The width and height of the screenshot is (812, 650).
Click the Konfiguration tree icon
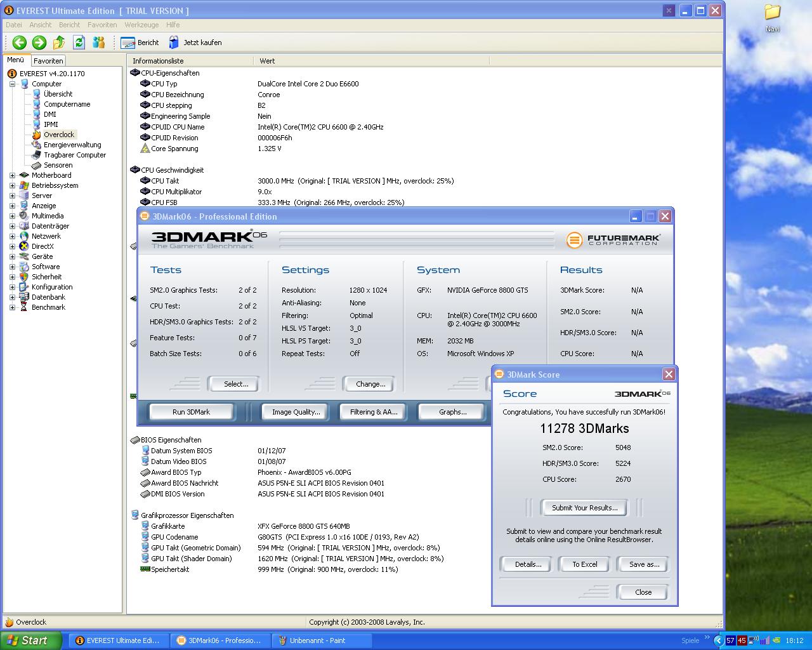click(24, 287)
